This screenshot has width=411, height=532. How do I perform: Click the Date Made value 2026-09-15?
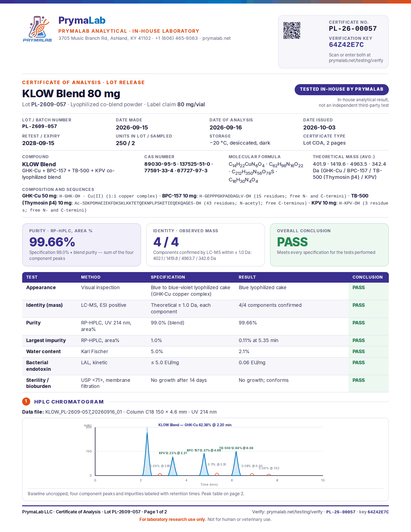point(132,127)
